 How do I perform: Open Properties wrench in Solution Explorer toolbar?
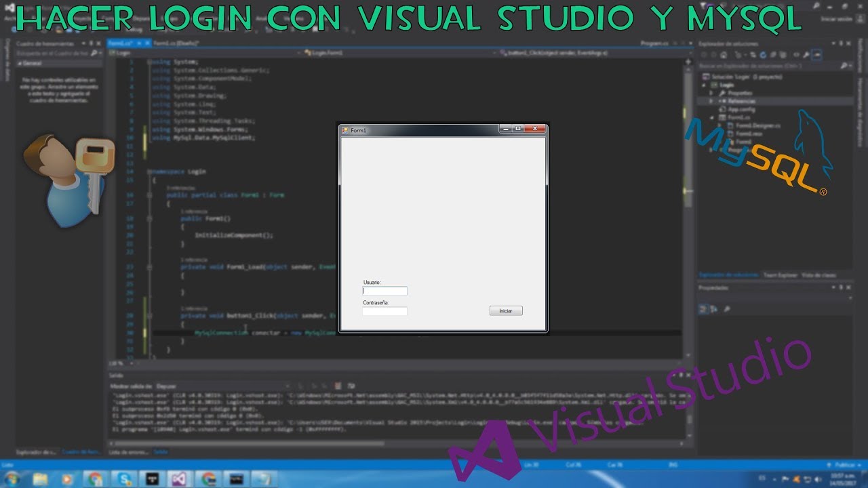[x=806, y=55]
